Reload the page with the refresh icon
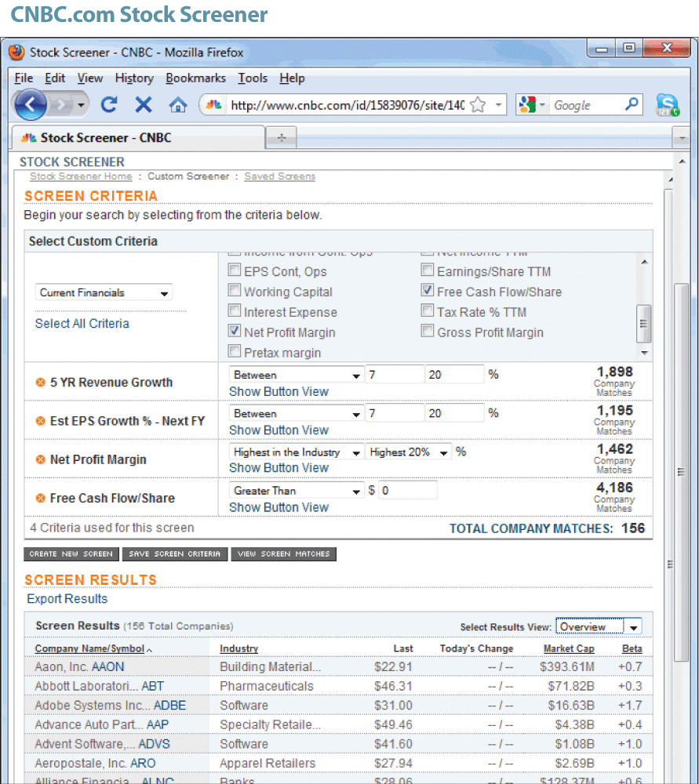699x784 pixels. point(109,104)
